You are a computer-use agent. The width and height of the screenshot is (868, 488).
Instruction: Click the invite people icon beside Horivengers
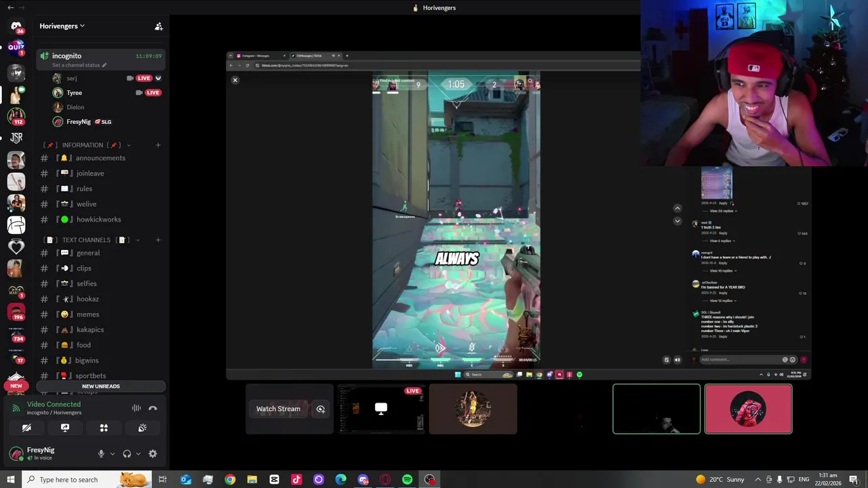point(159,26)
